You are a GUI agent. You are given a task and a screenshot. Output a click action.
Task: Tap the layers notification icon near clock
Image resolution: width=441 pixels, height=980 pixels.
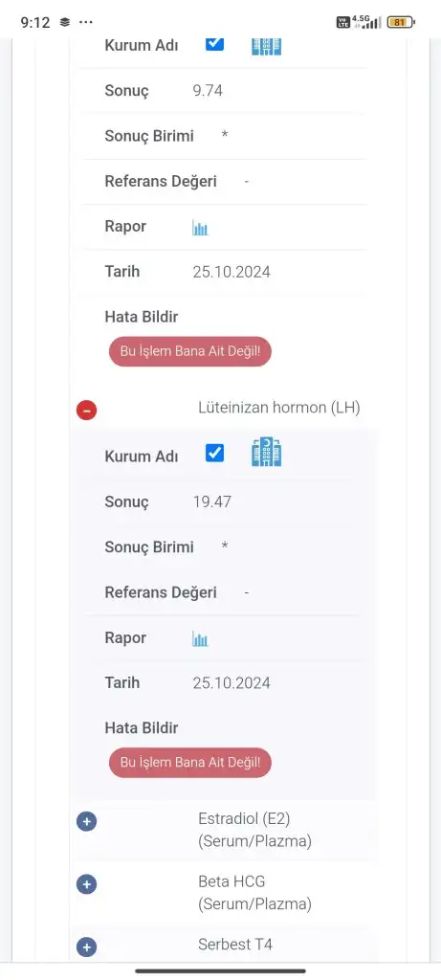[x=64, y=23]
